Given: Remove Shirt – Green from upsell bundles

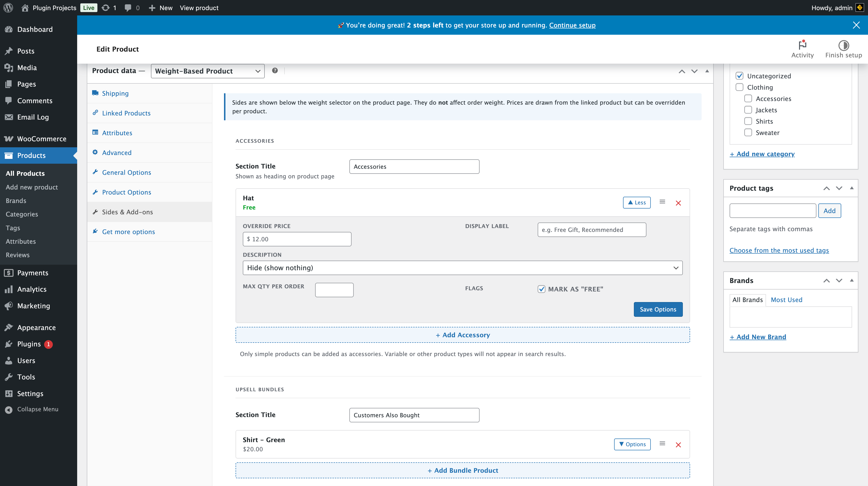Looking at the screenshot, I should tap(678, 445).
